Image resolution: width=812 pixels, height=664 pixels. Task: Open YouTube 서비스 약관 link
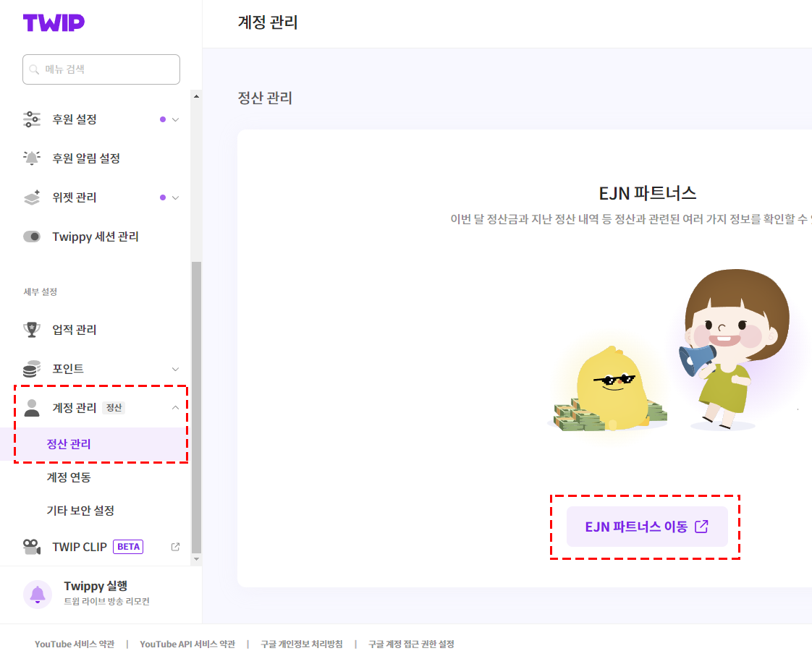click(75, 644)
